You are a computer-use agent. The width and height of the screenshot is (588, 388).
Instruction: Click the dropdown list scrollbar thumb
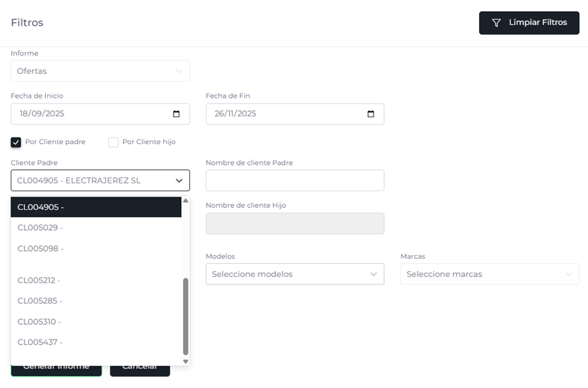tap(186, 316)
